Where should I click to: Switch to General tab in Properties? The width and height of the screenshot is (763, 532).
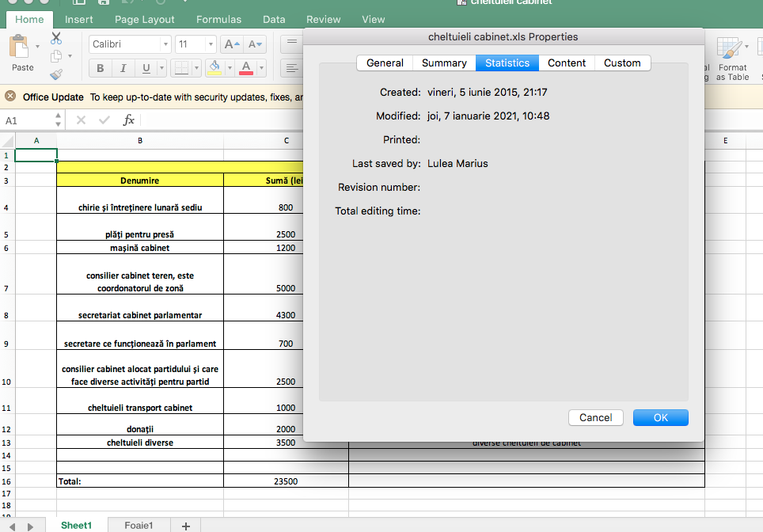point(385,63)
